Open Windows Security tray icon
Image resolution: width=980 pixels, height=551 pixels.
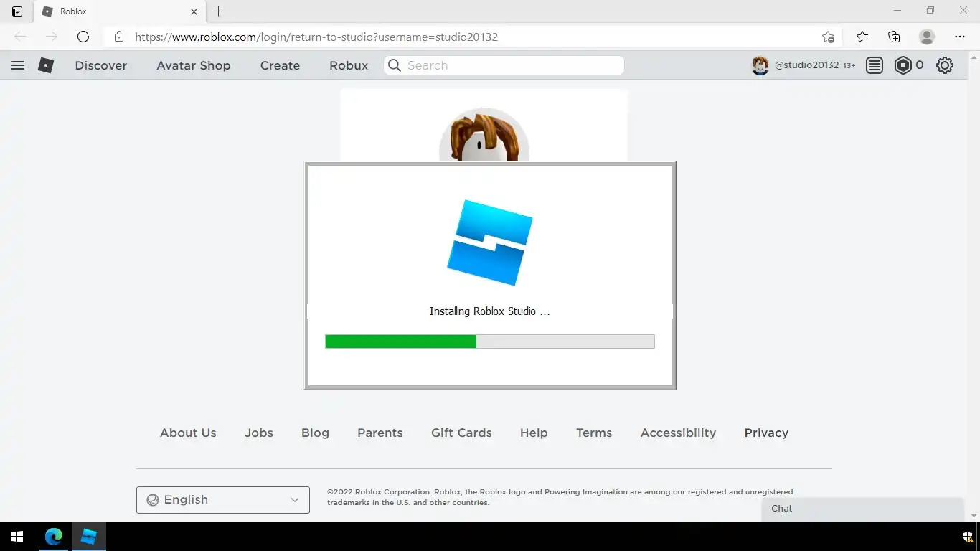(968, 537)
